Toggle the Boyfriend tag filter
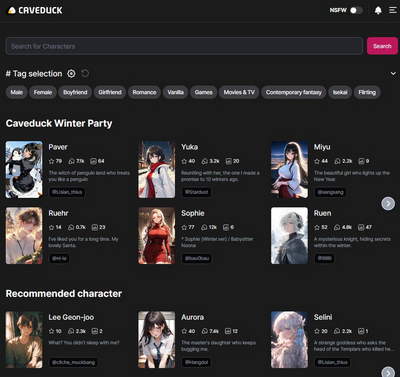Screen dimensions: 400x377 point(75,92)
